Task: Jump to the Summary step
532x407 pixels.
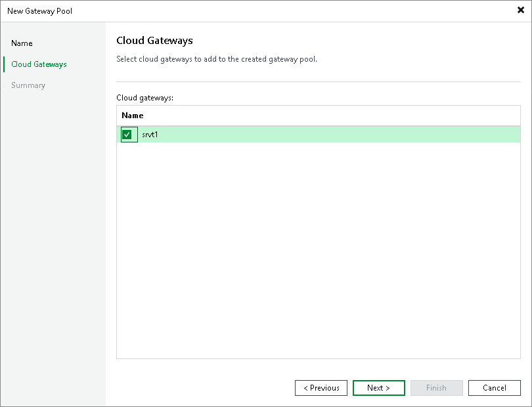Action: [28, 85]
